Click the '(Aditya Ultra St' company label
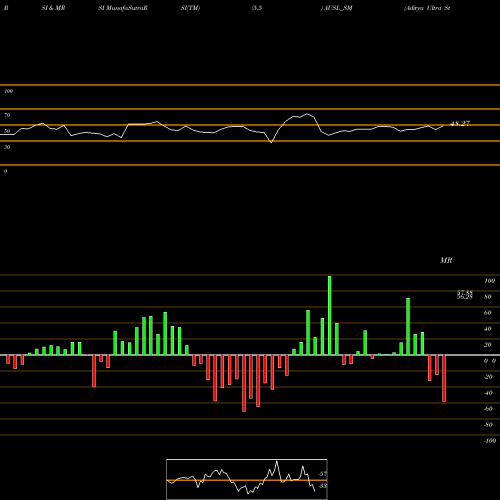Screen dimensions: 500x500 [x=427, y=8]
